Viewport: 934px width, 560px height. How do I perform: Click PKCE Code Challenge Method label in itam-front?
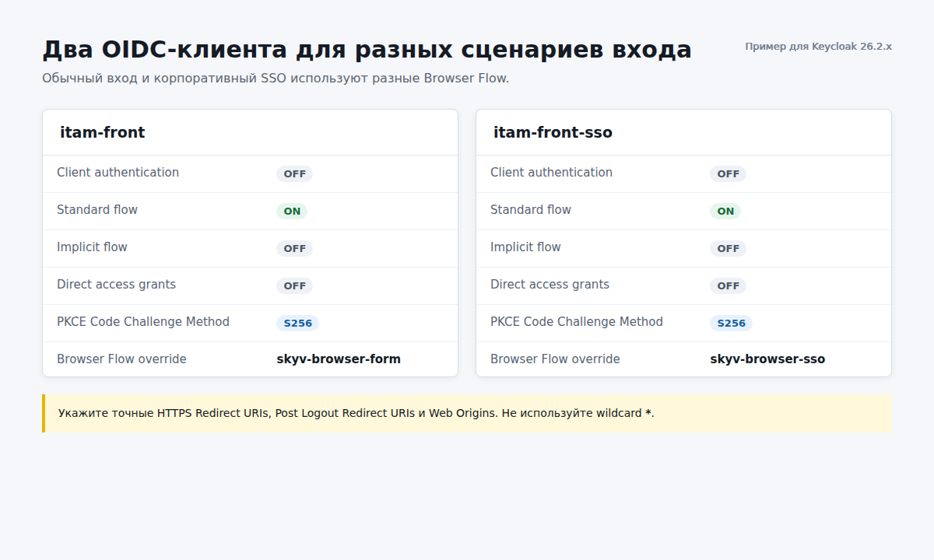coord(143,322)
